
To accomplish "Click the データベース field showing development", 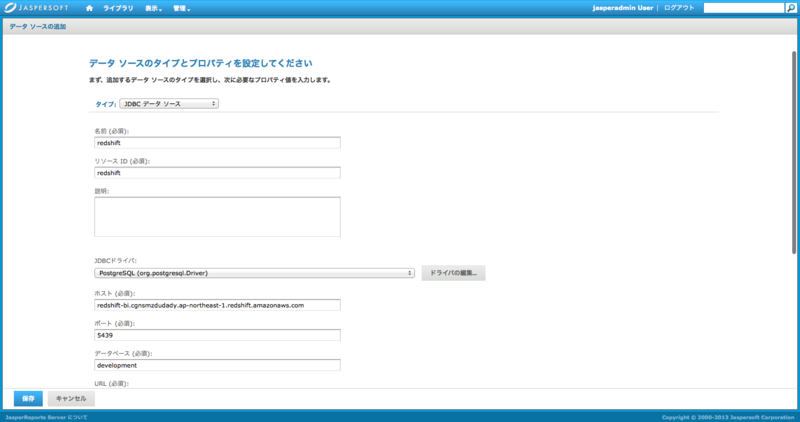I will pyautogui.click(x=217, y=365).
